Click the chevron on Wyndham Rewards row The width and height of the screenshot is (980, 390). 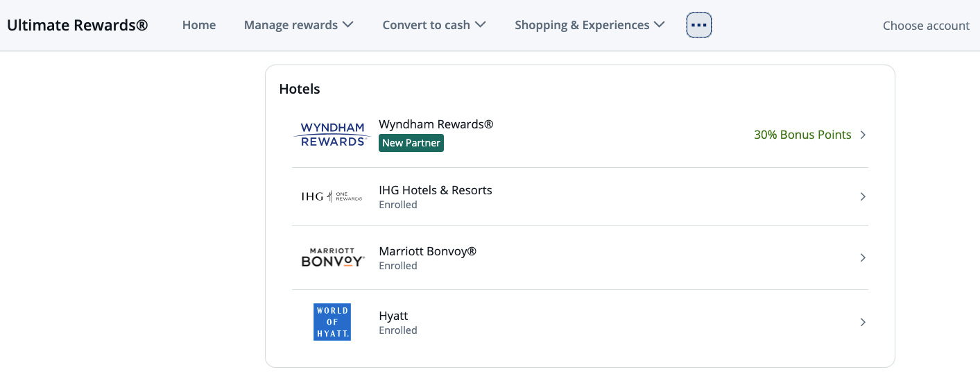(863, 135)
